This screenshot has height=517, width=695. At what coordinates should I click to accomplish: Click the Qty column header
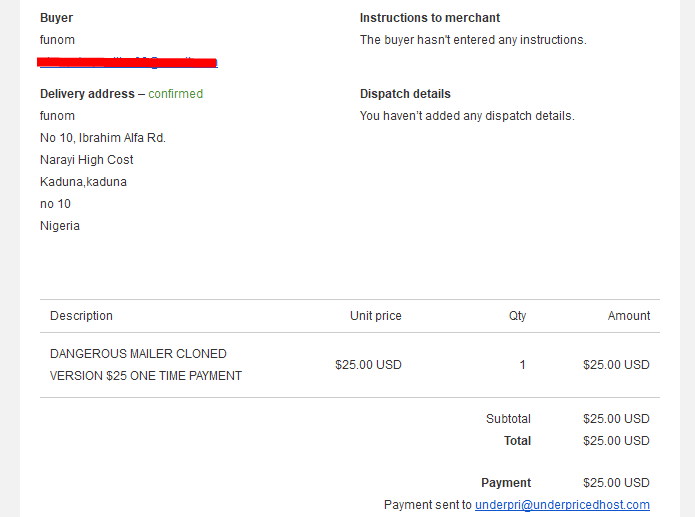pos(517,316)
